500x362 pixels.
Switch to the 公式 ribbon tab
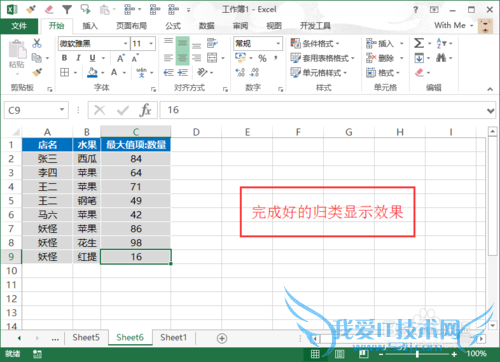click(173, 26)
